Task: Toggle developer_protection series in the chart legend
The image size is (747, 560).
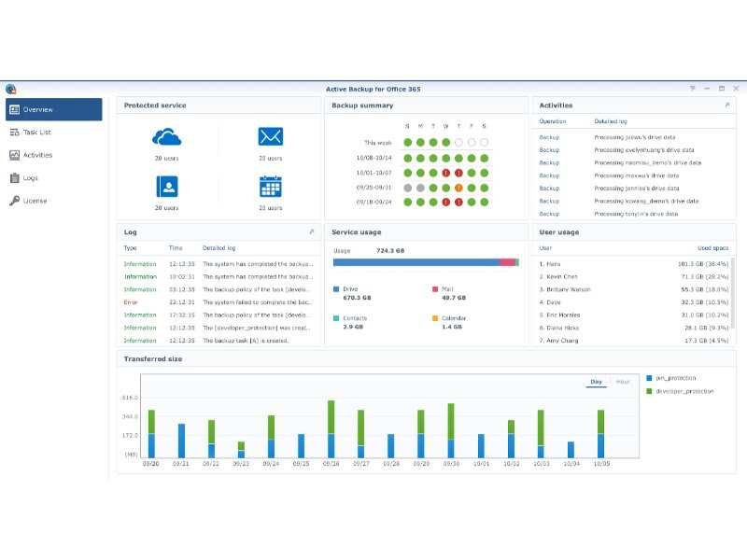Action: [x=685, y=390]
